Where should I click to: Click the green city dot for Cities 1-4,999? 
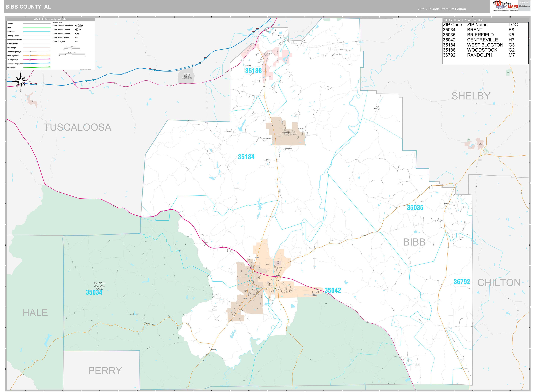(75, 41)
